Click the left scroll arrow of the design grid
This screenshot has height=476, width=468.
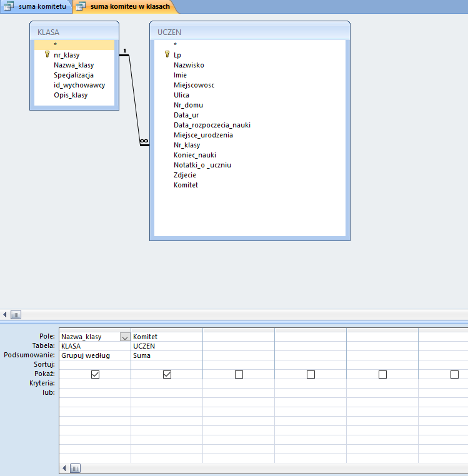pos(64,468)
